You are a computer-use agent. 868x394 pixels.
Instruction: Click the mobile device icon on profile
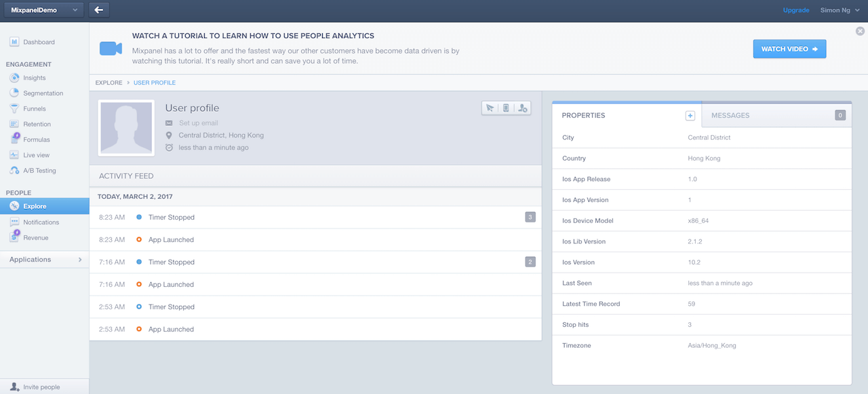(x=506, y=108)
